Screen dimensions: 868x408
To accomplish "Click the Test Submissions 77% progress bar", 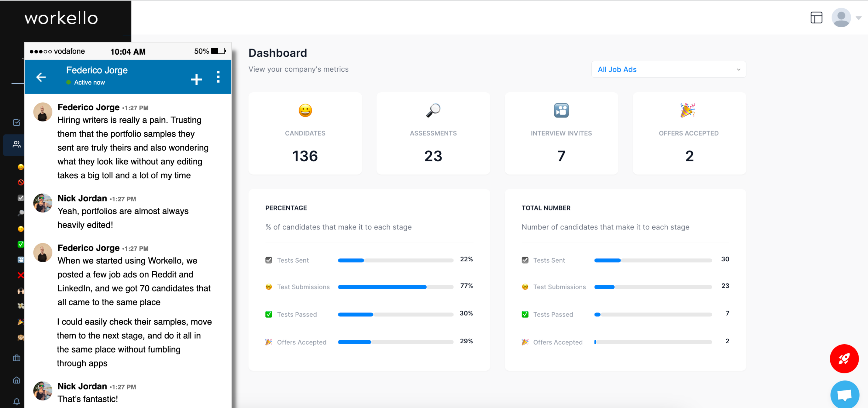I will [395, 287].
